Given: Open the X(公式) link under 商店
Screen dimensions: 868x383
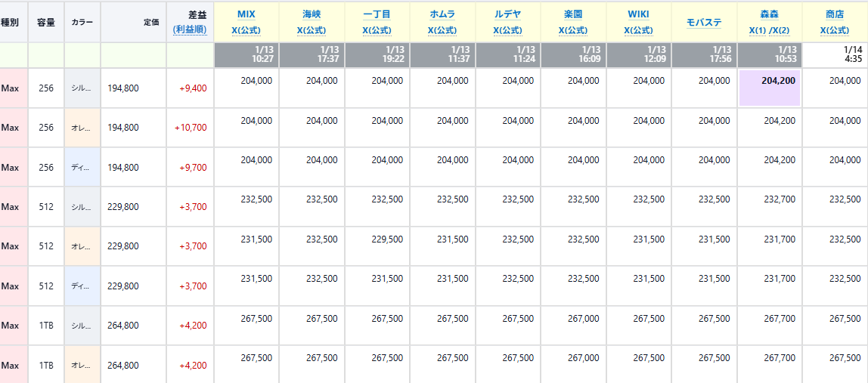Looking at the screenshot, I should (x=835, y=30).
